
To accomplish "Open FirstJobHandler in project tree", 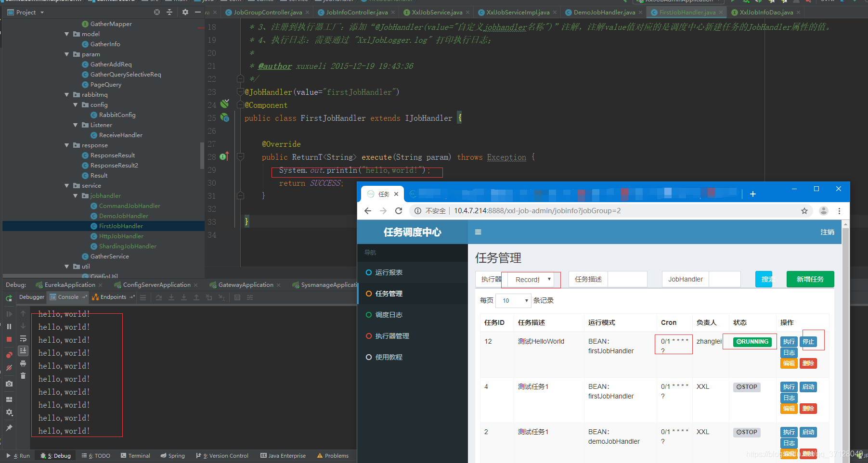I will [x=121, y=226].
